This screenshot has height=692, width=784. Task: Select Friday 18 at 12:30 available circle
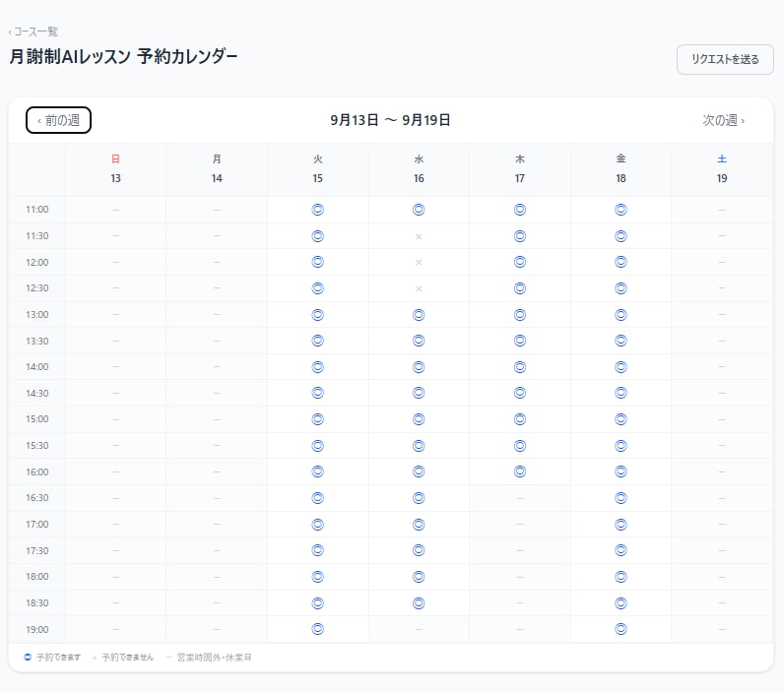tap(621, 288)
